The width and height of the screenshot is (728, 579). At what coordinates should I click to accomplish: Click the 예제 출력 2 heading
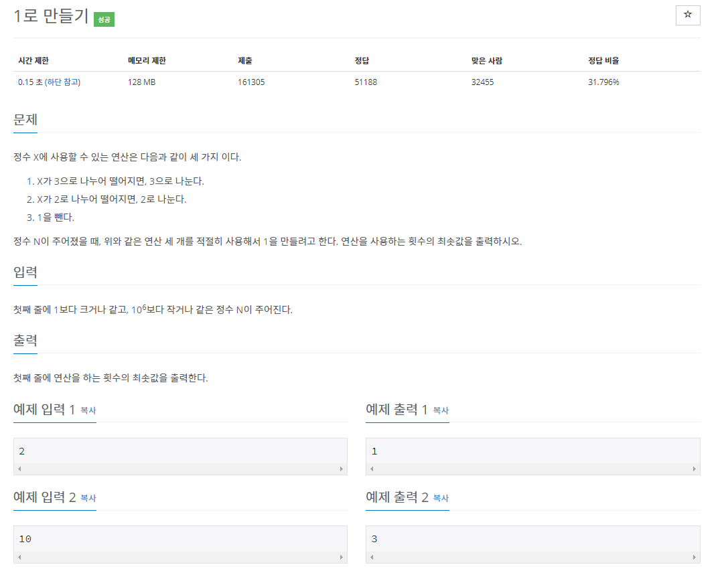click(397, 497)
